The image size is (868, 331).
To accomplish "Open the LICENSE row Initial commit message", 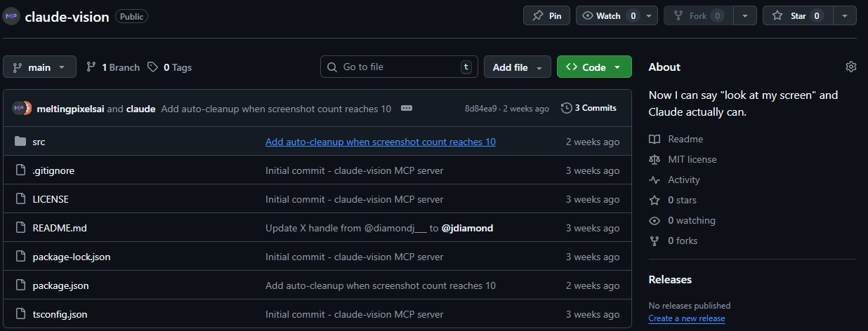I will click(355, 199).
